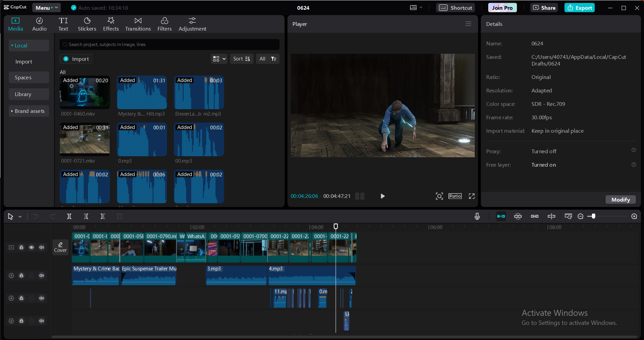Toggle clip linkage
The image size is (644, 340).
[x=535, y=216]
